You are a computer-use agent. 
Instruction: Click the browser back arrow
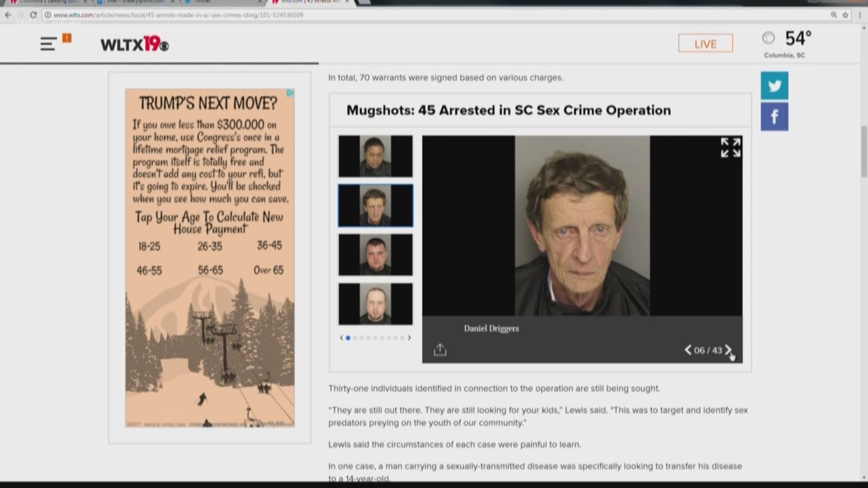(x=8, y=15)
